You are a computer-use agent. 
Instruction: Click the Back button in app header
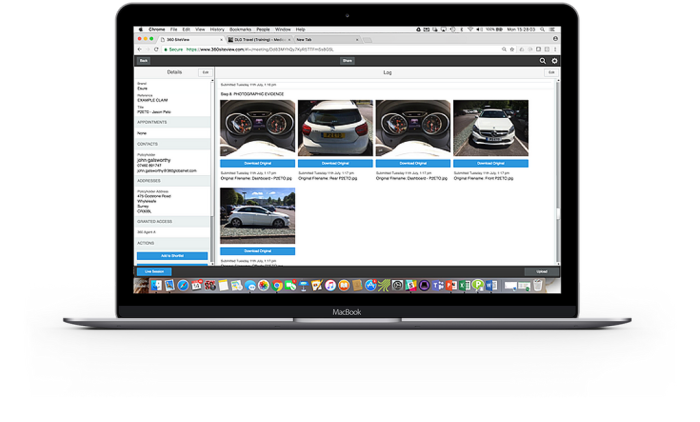click(144, 61)
